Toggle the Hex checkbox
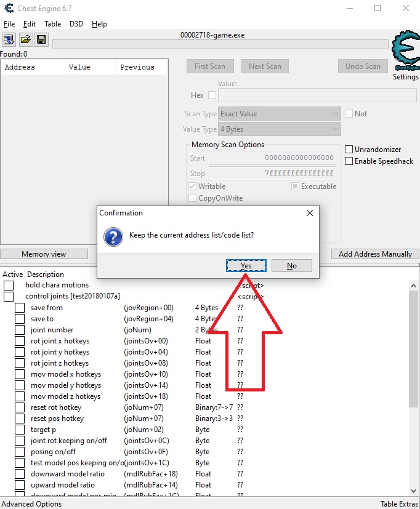 click(212, 95)
